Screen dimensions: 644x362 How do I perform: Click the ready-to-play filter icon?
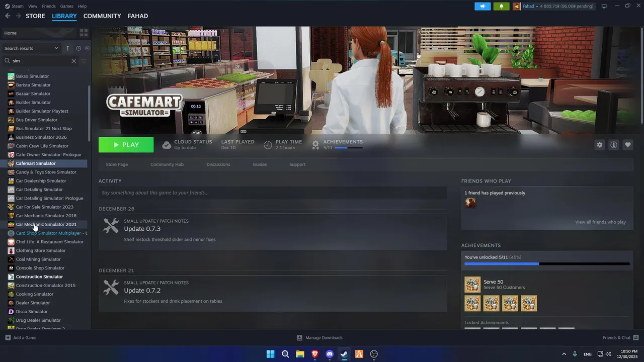(x=87, y=48)
